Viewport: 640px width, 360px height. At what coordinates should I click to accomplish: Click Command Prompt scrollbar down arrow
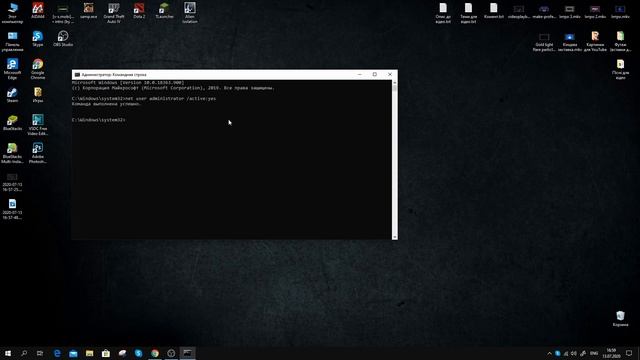(x=394, y=237)
